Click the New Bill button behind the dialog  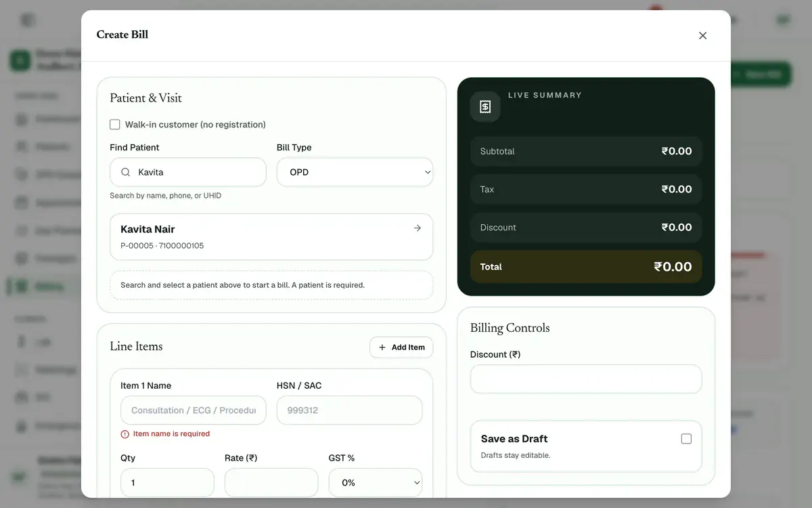[761, 75]
